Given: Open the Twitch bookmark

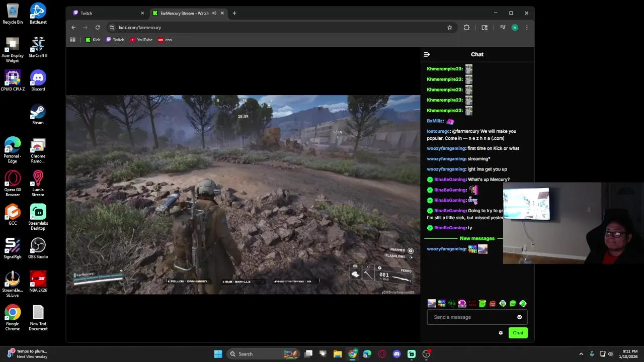Looking at the screenshot, I should pos(115,40).
